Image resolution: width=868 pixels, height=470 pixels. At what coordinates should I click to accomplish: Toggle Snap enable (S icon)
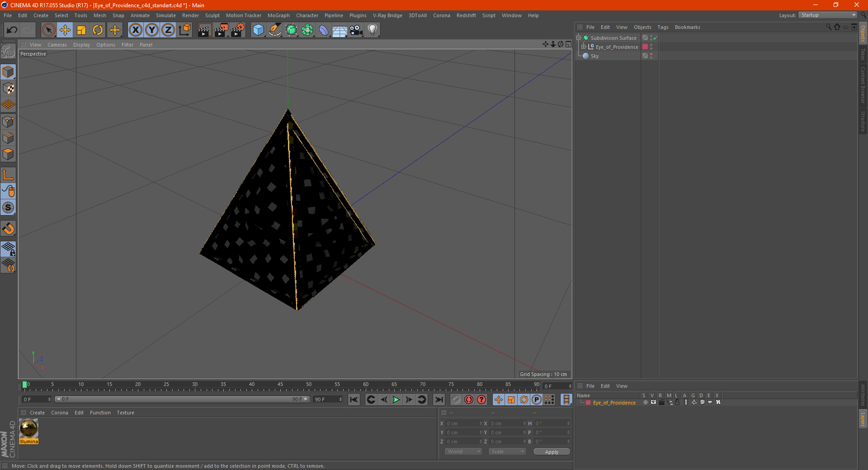[8, 207]
